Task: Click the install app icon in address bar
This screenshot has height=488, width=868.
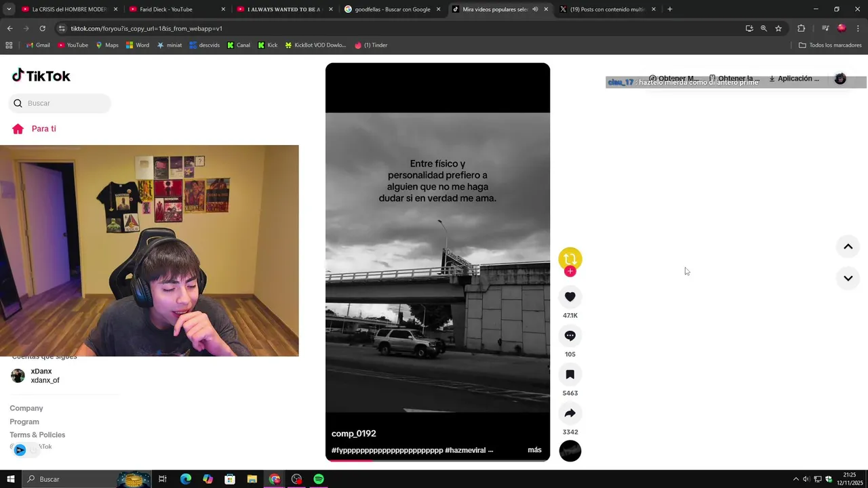Action: pyautogui.click(x=749, y=28)
